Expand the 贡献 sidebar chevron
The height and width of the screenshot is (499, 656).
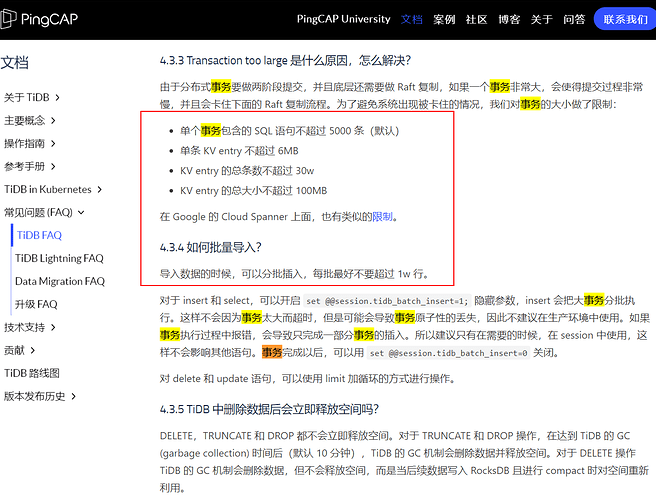point(33,350)
